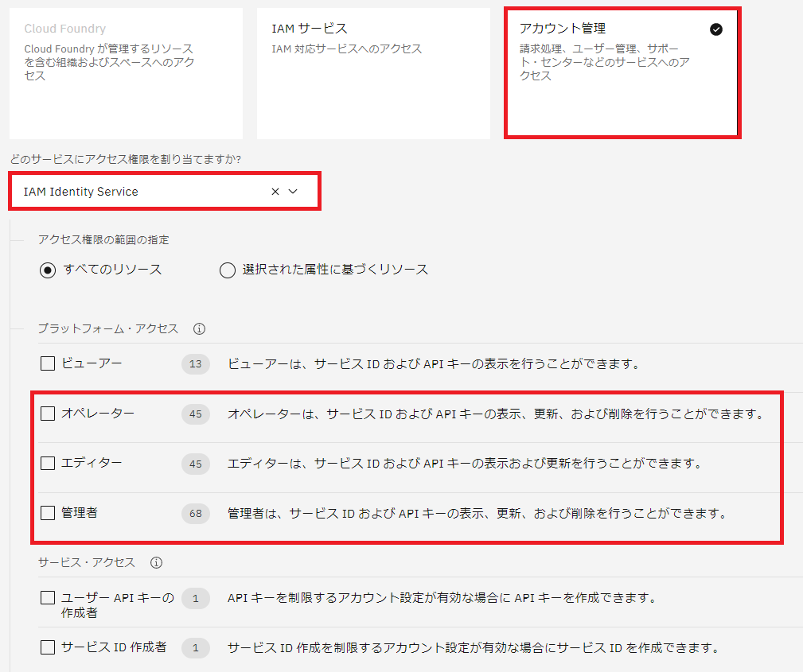Click the サービス ID 作成者 description text
The height and width of the screenshot is (672, 803).
[x=474, y=648]
